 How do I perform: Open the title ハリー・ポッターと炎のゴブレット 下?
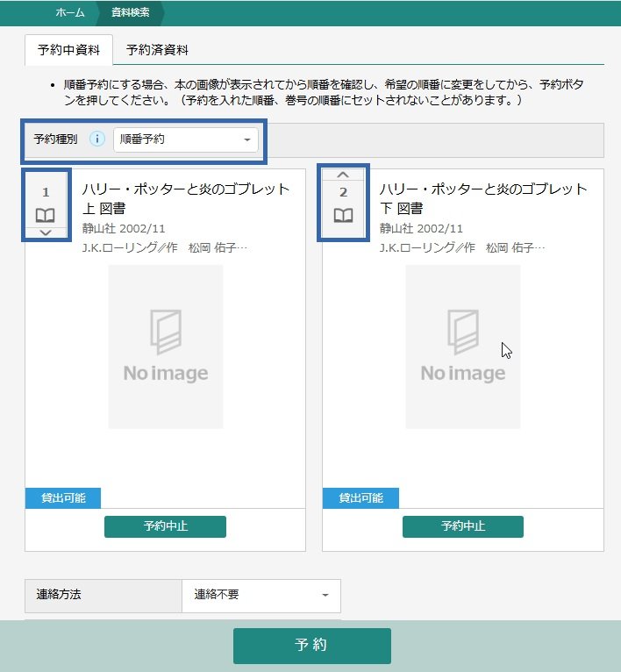pos(482,198)
